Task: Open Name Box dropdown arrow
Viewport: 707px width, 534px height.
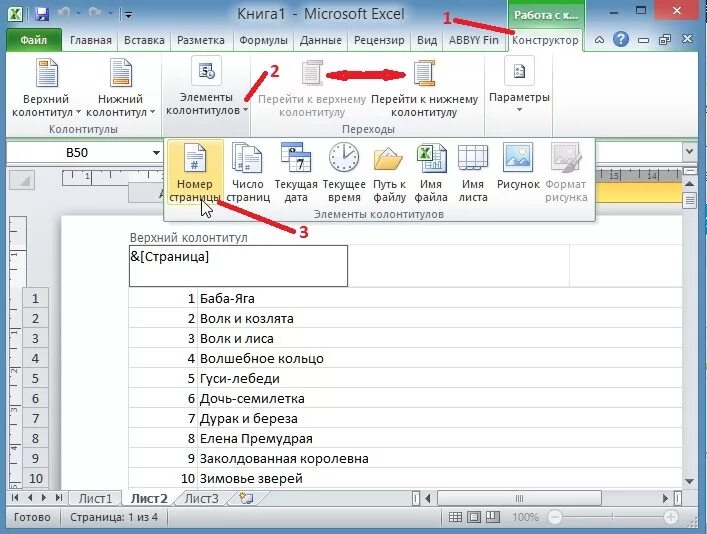Action: point(156,153)
